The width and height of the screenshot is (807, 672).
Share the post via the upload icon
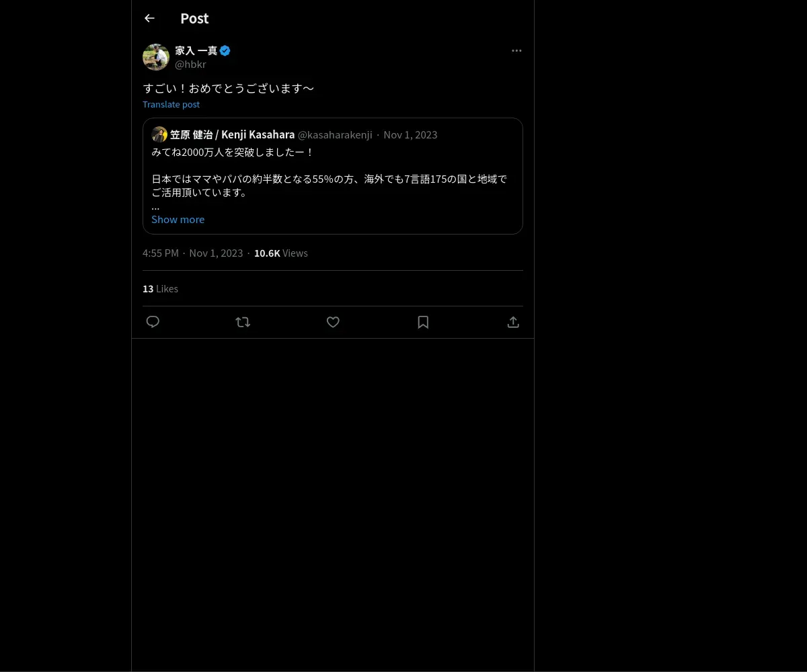coord(513,322)
